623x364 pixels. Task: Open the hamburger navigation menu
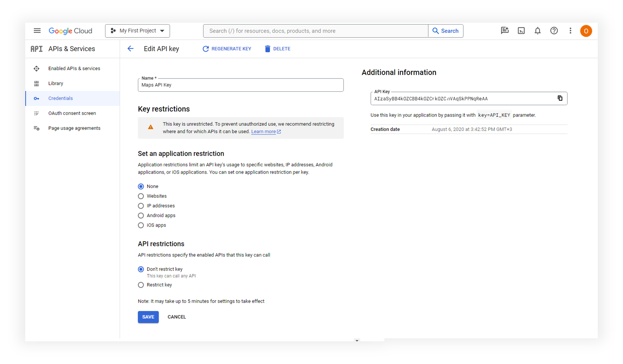(x=37, y=31)
